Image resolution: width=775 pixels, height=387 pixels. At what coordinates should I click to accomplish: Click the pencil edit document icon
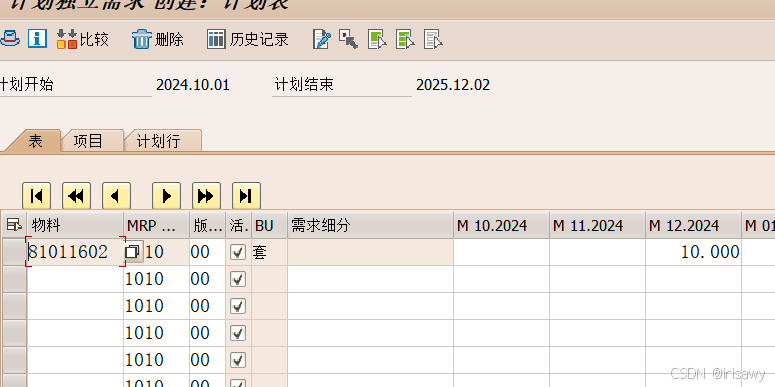(x=322, y=39)
